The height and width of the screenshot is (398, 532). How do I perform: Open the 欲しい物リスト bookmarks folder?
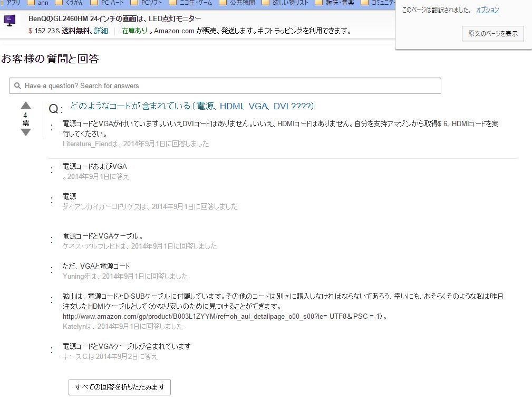[285, 3]
